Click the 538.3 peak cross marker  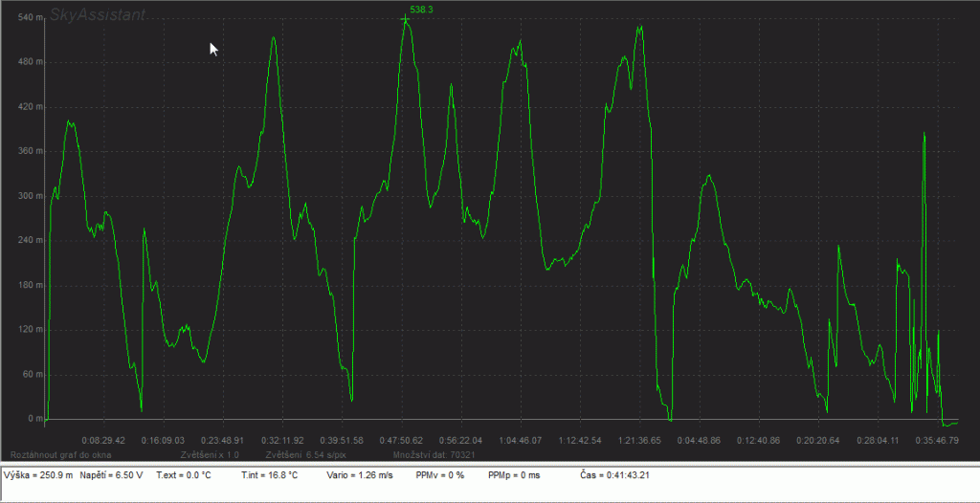pos(406,19)
